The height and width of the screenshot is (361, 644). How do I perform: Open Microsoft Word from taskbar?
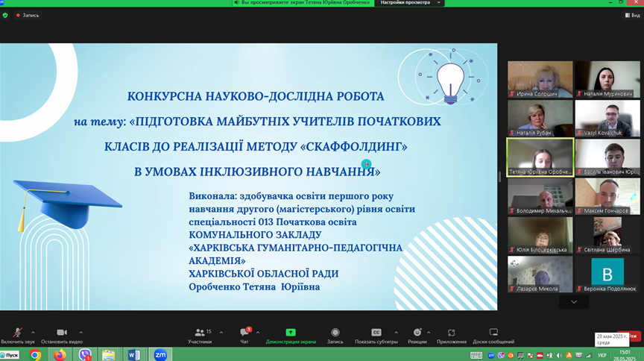(x=134, y=354)
